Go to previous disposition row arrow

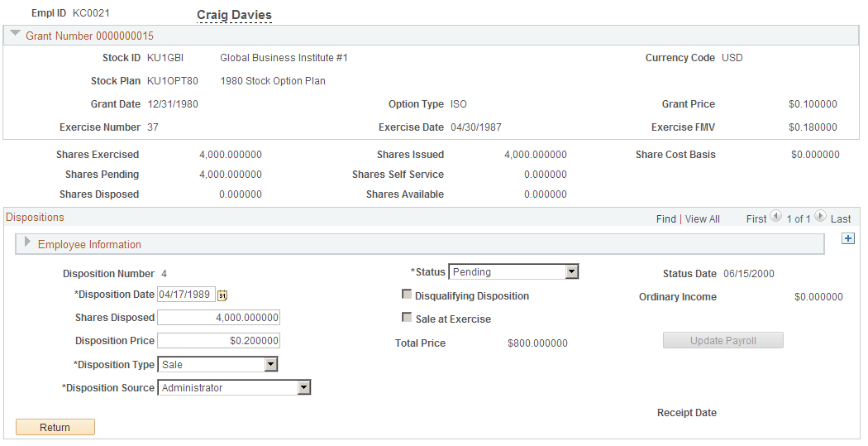click(775, 216)
